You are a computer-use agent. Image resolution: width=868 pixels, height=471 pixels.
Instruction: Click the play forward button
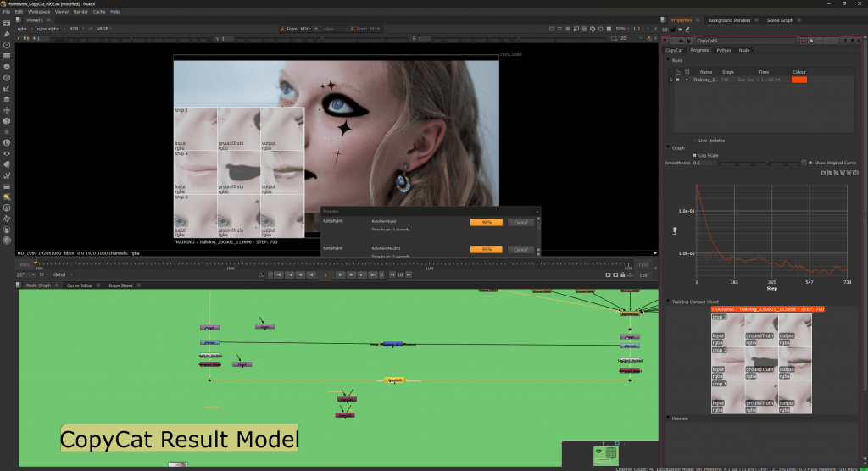(x=340, y=275)
